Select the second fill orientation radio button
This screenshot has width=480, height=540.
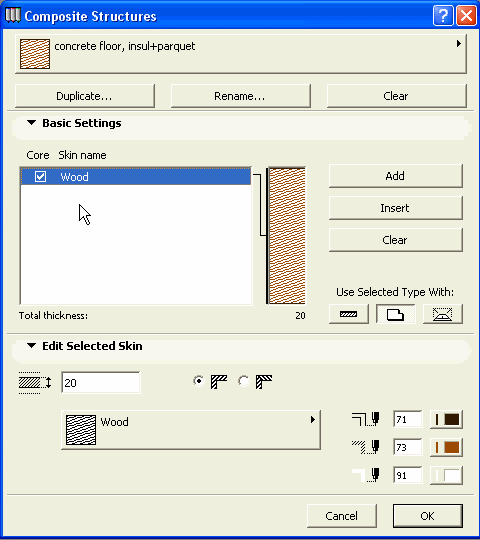click(x=244, y=381)
